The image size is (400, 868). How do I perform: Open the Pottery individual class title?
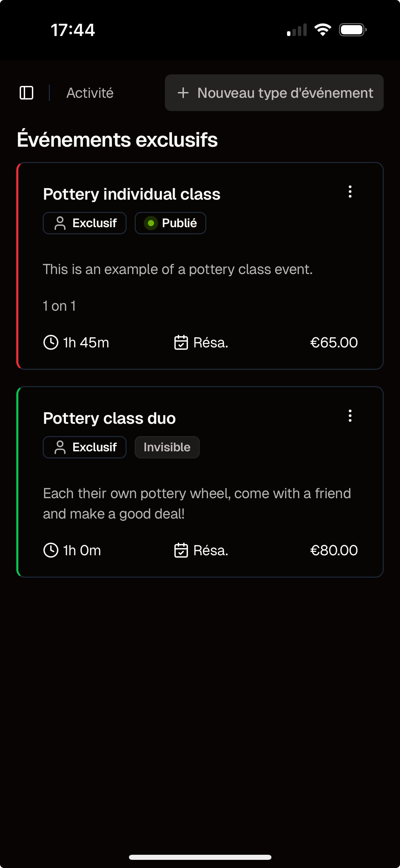coord(132,194)
